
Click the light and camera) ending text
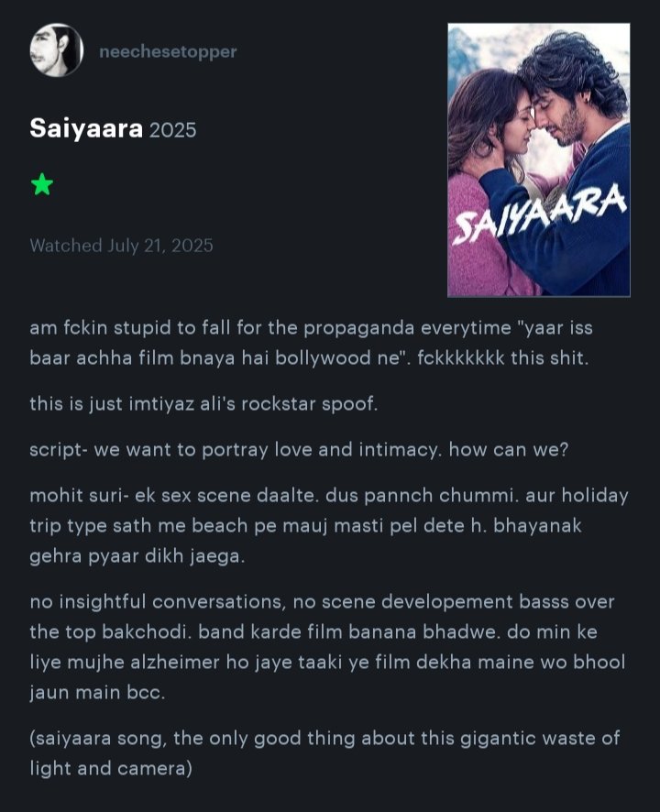111,768
